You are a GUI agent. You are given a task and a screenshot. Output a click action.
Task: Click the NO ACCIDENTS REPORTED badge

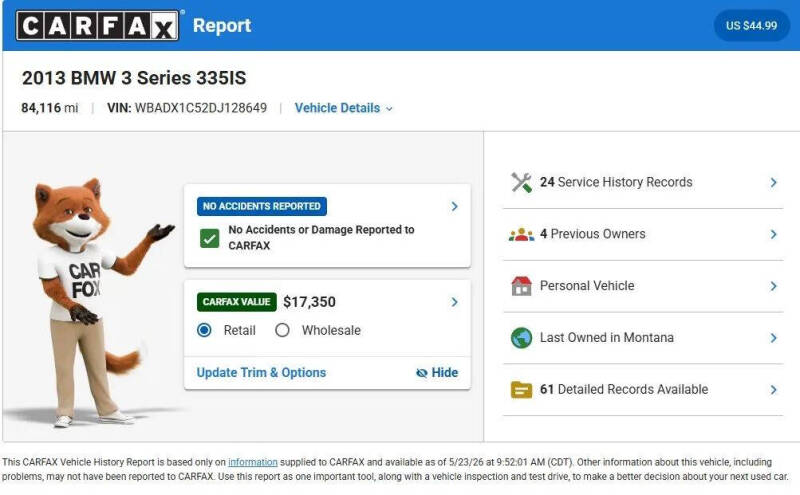262,206
